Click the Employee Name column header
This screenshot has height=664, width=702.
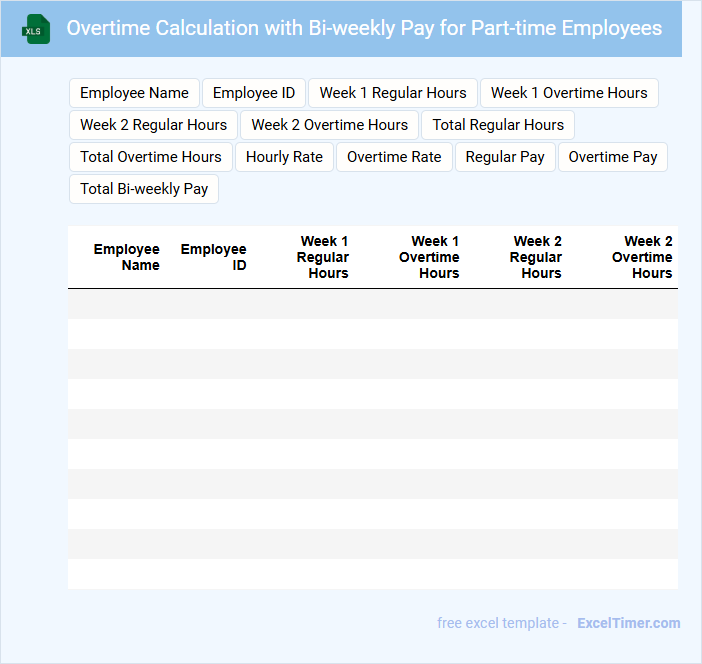(x=127, y=257)
